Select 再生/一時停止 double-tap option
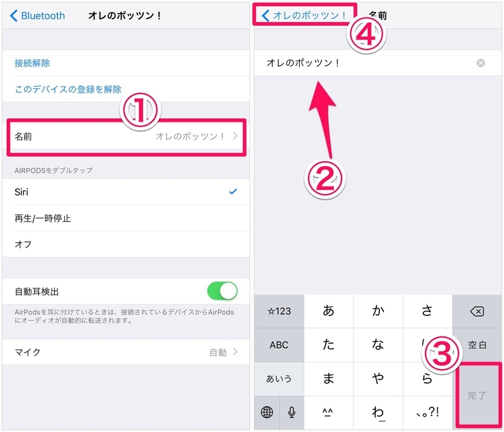504x432 pixels. point(126,218)
